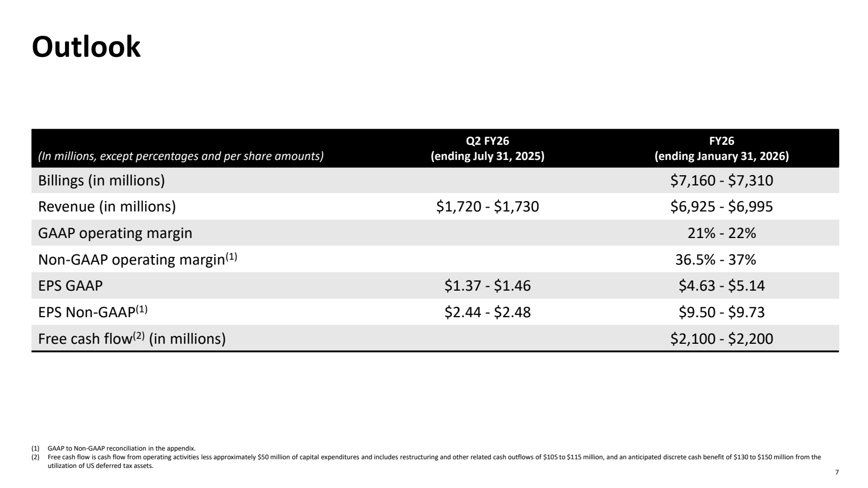868x488 pixels.
Task: Select the $6,925 - $6,995 revenue cell
Action: 722,207
